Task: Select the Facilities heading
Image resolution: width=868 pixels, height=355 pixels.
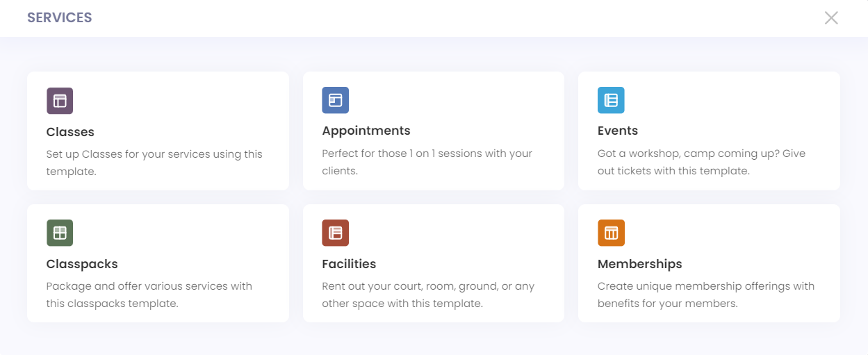Action: click(x=349, y=264)
